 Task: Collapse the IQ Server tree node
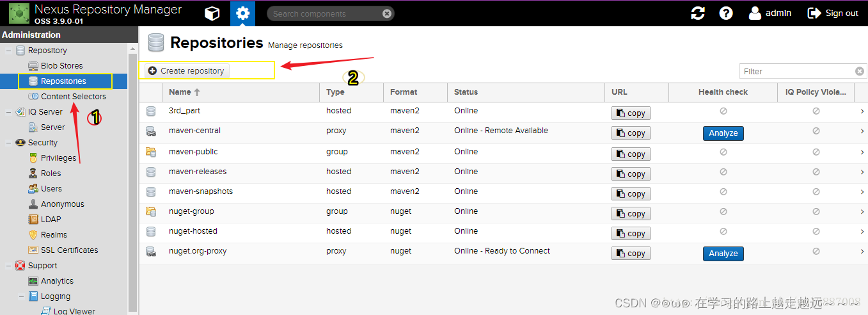pos(8,112)
